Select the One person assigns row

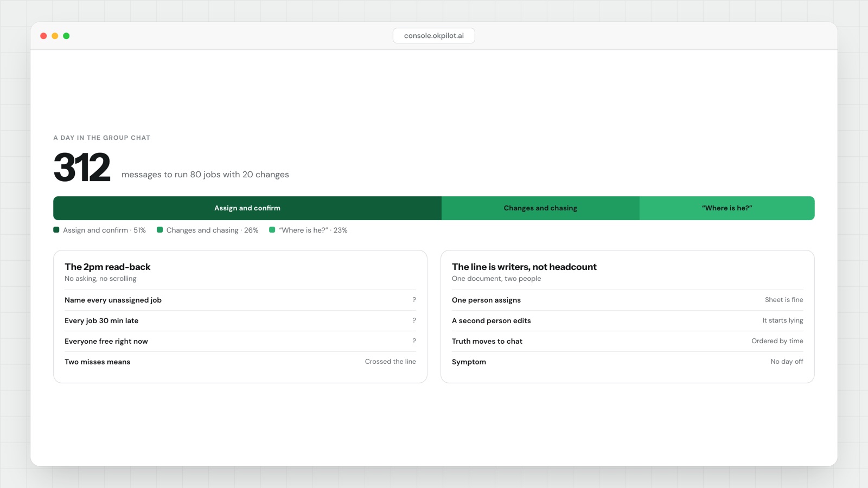click(x=628, y=300)
